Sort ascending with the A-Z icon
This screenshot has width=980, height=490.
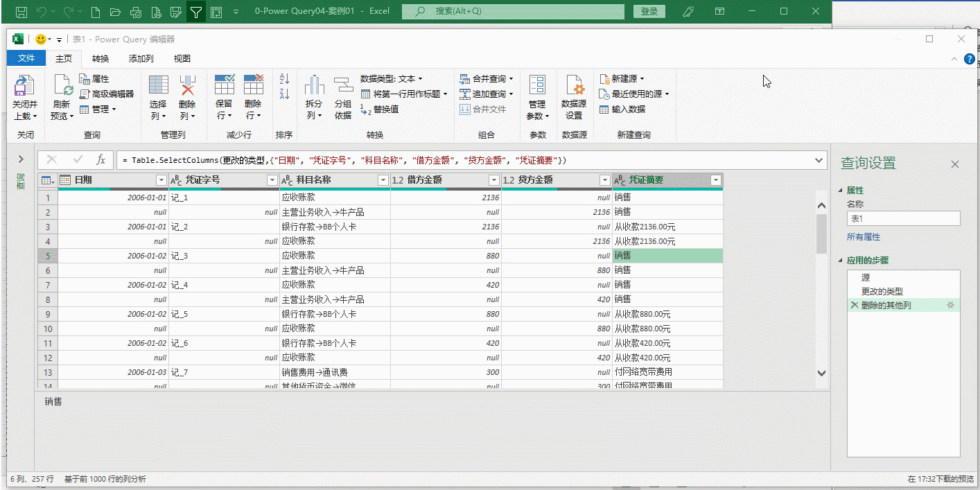tap(284, 79)
